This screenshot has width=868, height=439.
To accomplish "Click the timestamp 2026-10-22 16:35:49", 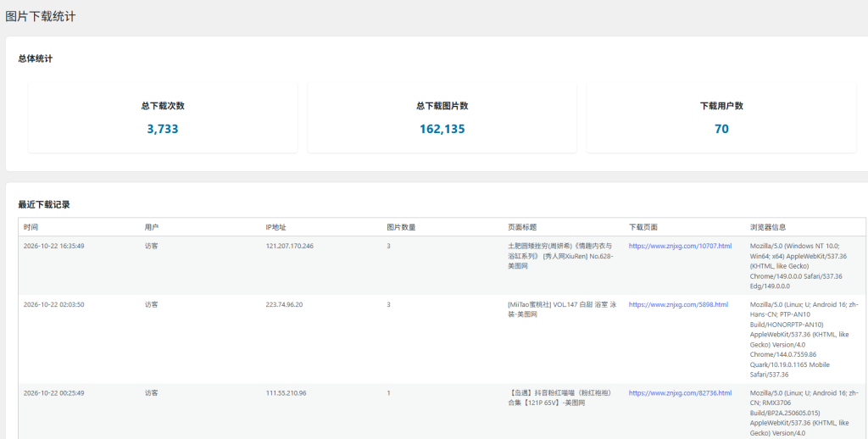I will point(53,246).
